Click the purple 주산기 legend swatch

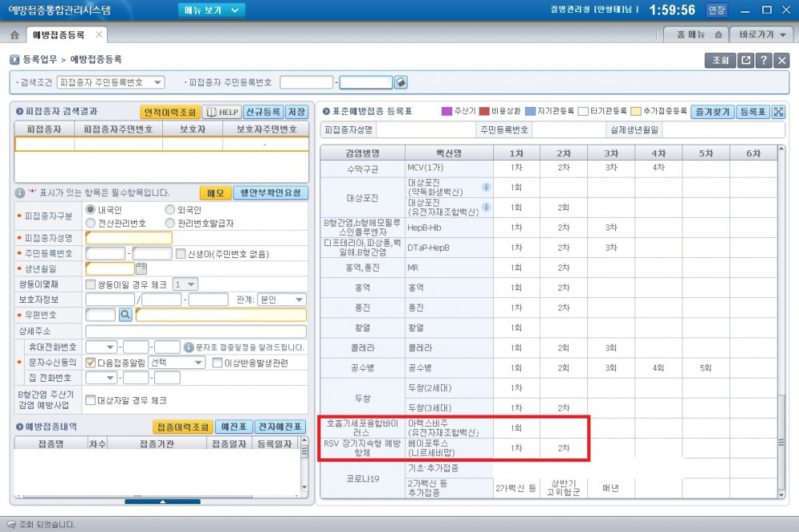(x=447, y=111)
